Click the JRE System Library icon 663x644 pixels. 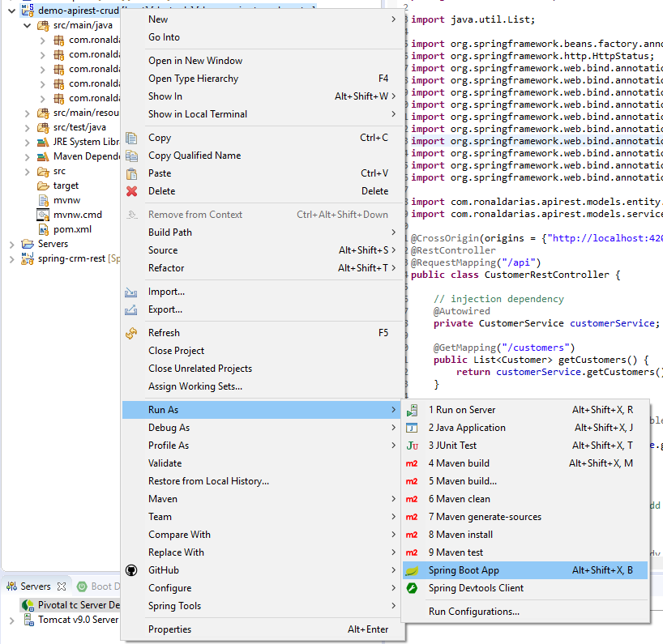[x=43, y=142]
